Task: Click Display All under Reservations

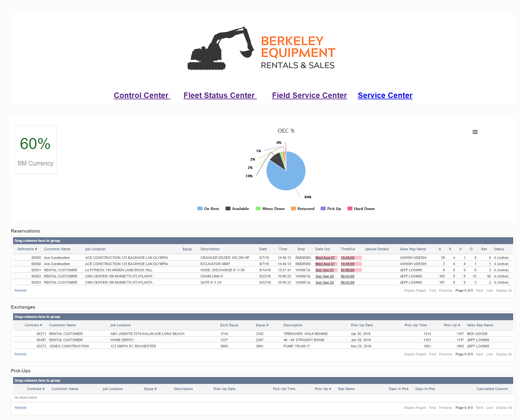Action: (x=504, y=290)
